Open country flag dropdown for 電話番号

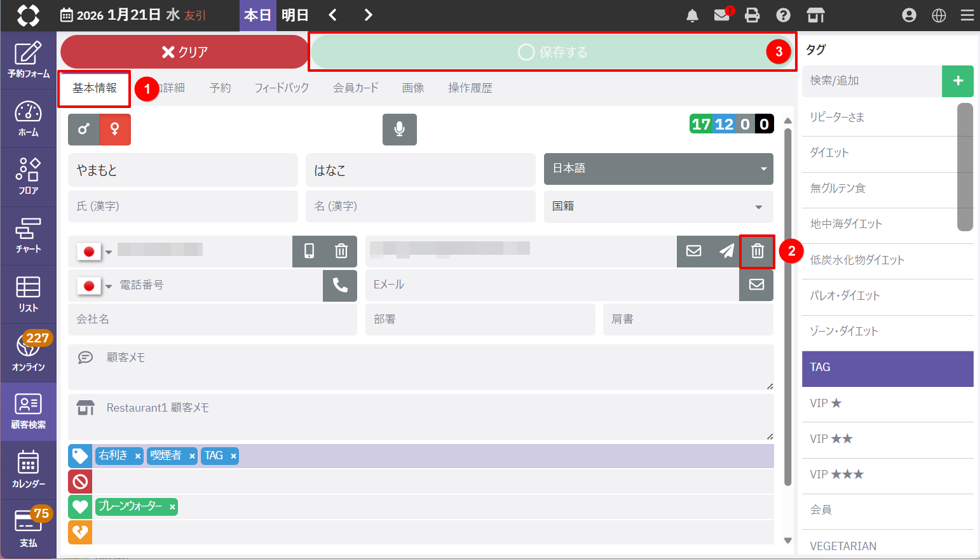point(94,286)
